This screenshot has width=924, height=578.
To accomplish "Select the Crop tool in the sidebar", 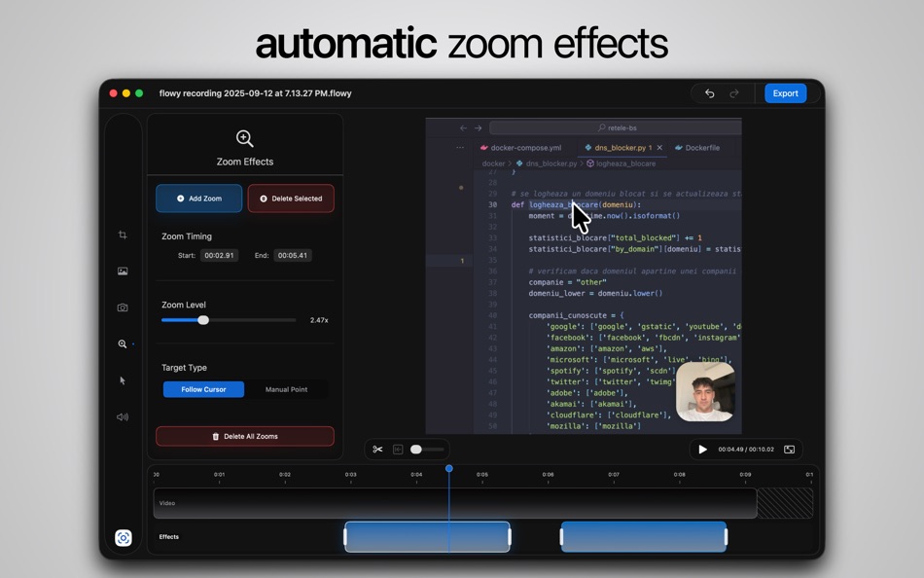I will [x=123, y=235].
